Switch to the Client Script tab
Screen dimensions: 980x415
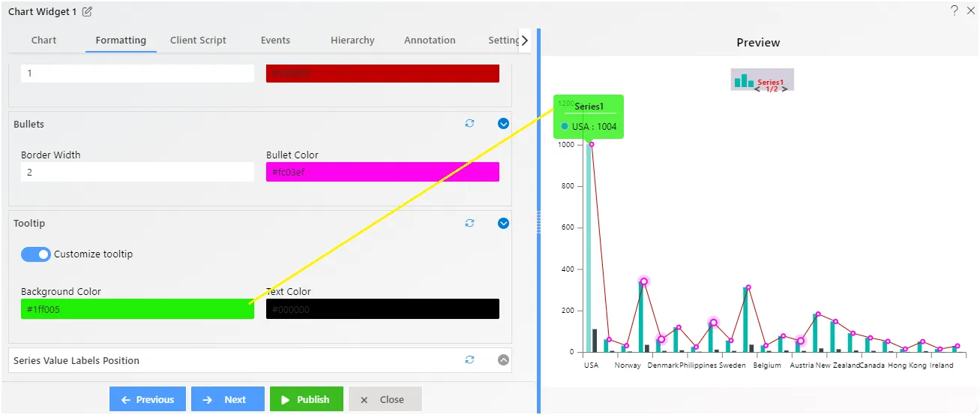tap(198, 41)
